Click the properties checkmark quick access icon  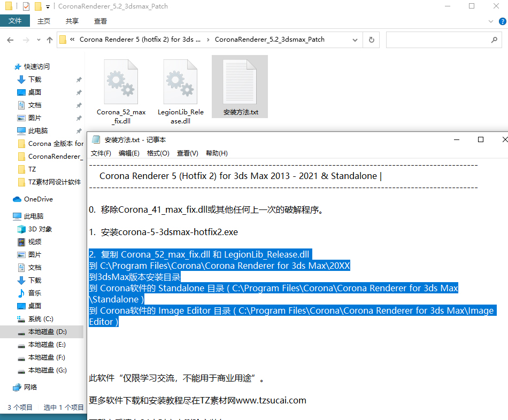click(26, 6)
